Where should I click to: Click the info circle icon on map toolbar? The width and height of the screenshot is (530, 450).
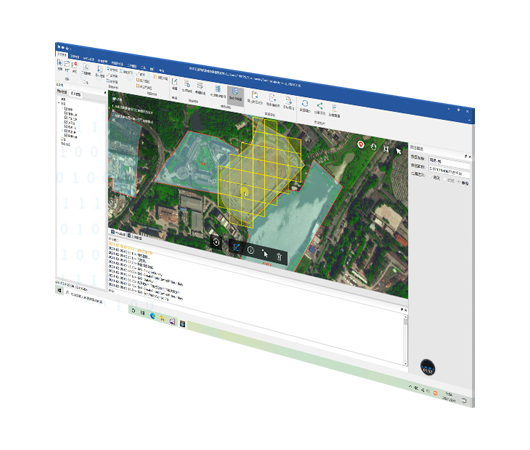click(x=250, y=250)
